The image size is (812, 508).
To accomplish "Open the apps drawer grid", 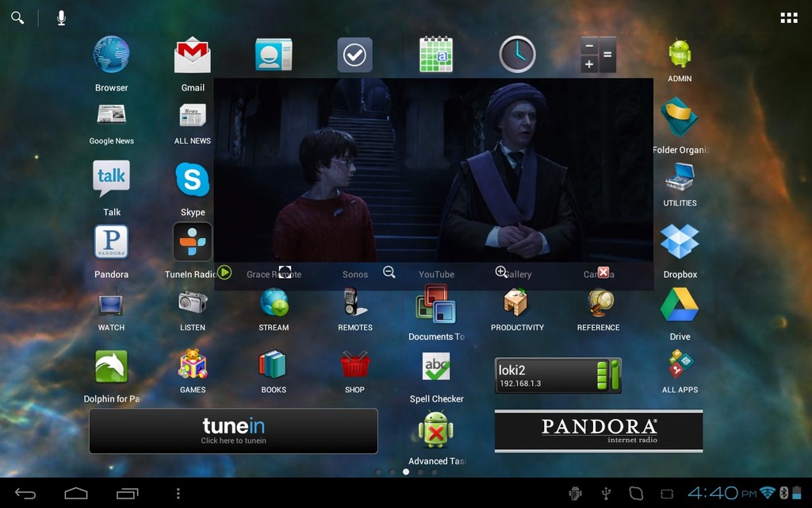I will [789, 18].
